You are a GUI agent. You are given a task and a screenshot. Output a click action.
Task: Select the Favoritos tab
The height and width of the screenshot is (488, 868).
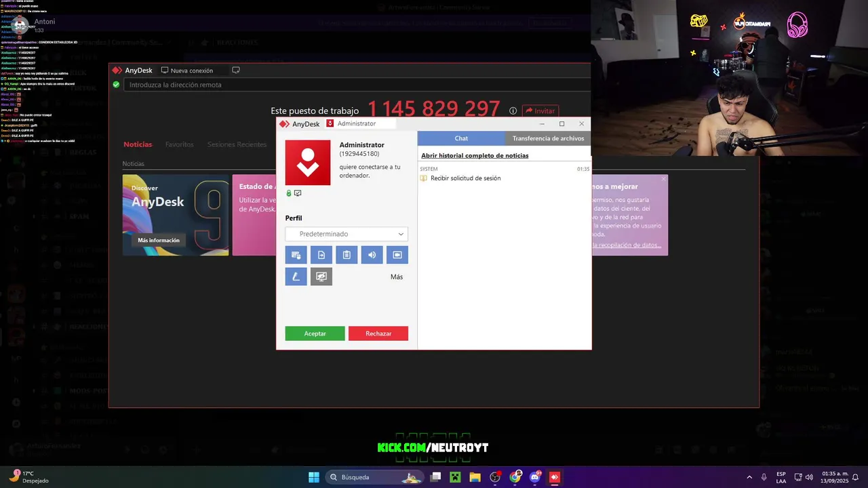point(180,144)
